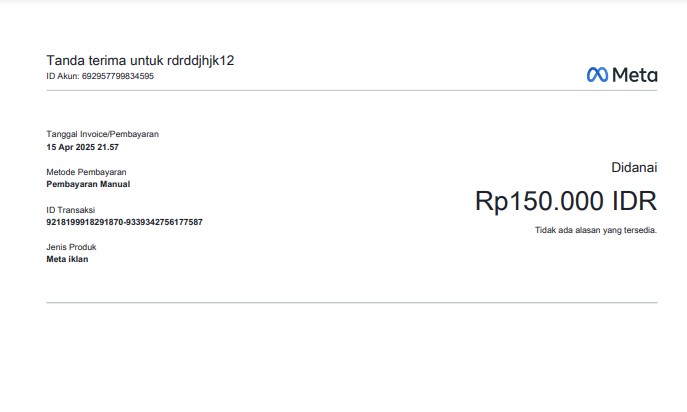Click the 'Jenis Produk' label
The width and height of the screenshot is (687, 412).
71,247
